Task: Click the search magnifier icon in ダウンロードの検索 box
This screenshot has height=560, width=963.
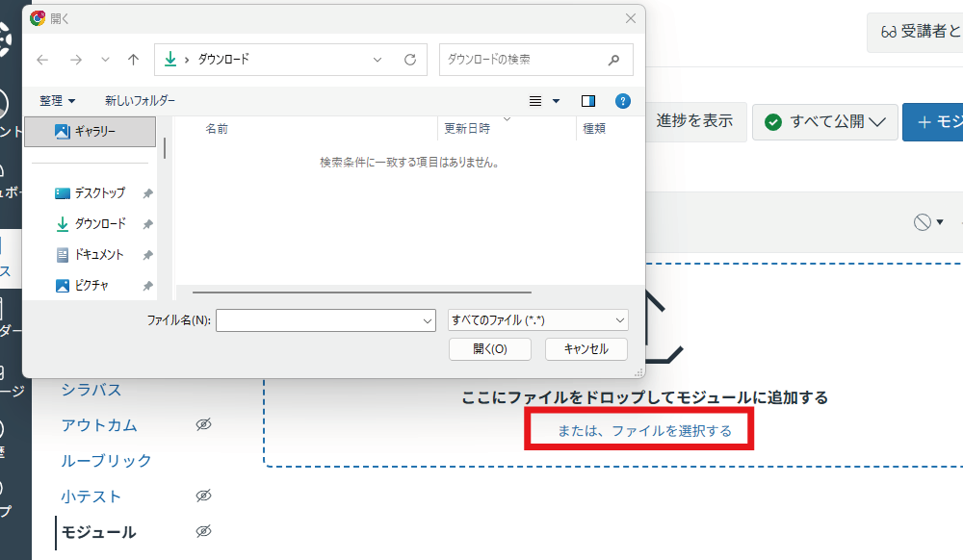Action: point(613,59)
